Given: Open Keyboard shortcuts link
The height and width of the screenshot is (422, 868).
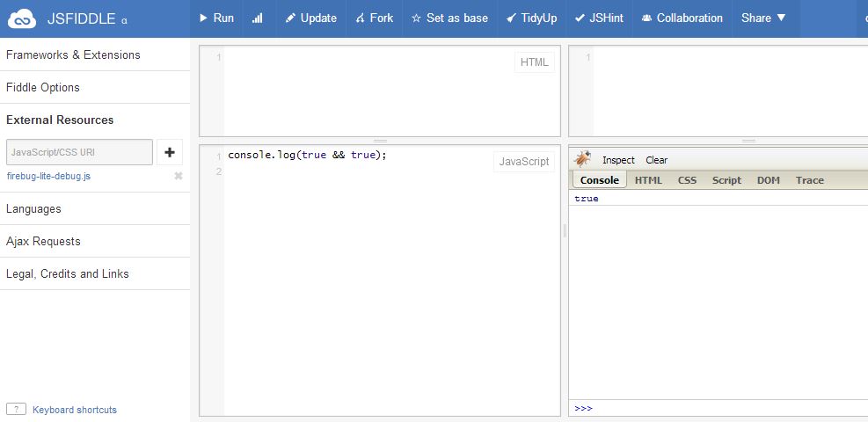Looking at the screenshot, I should tap(75, 410).
